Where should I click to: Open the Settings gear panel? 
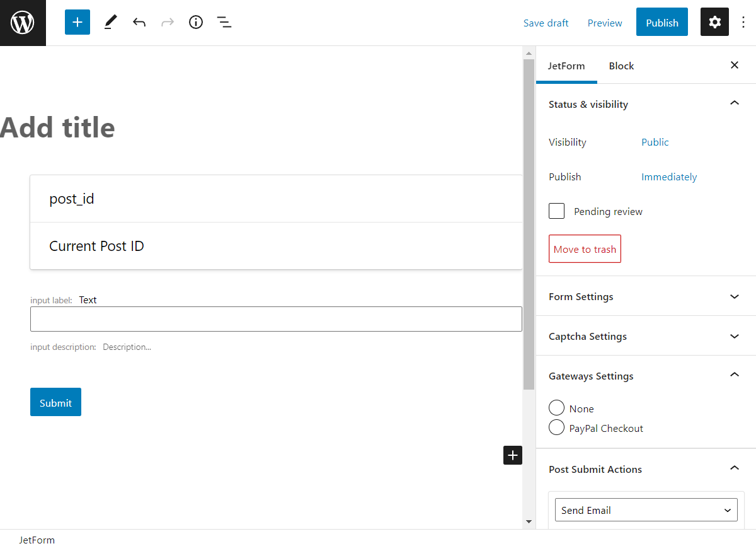coord(714,22)
